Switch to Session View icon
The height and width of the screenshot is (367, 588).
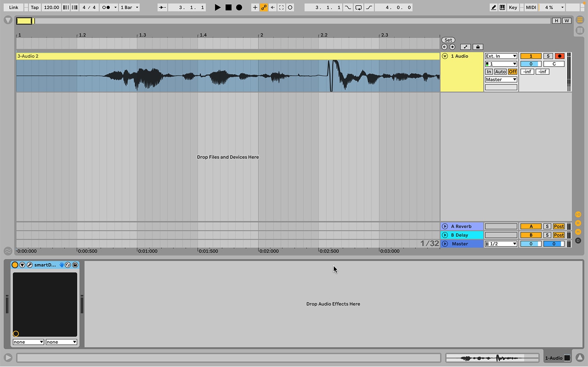click(x=580, y=30)
